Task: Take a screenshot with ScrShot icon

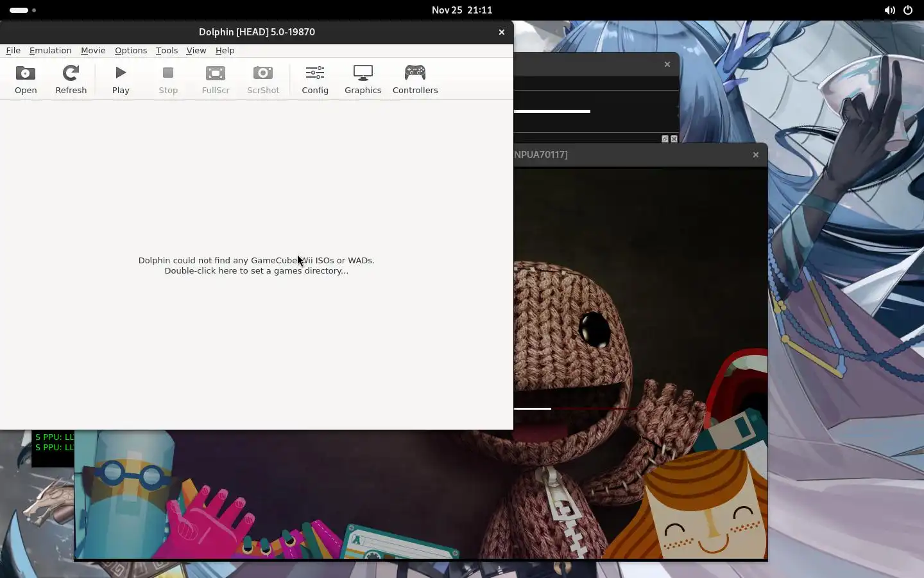Action: [263, 80]
